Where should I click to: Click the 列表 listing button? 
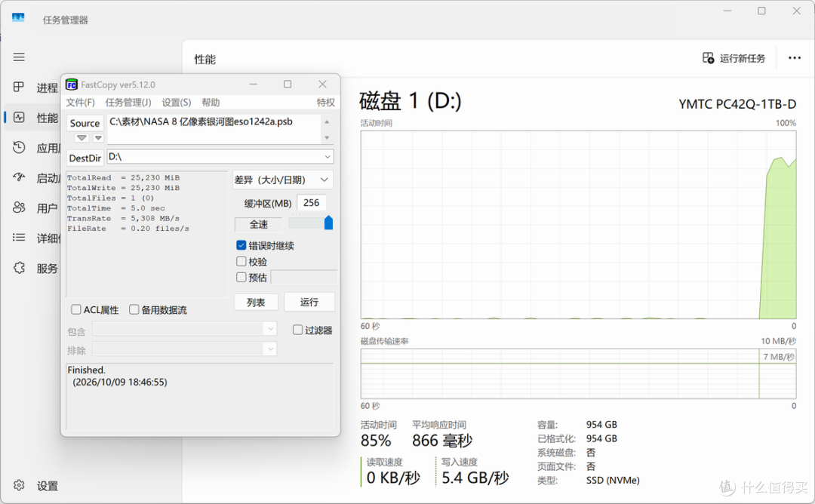click(x=256, y=303)
